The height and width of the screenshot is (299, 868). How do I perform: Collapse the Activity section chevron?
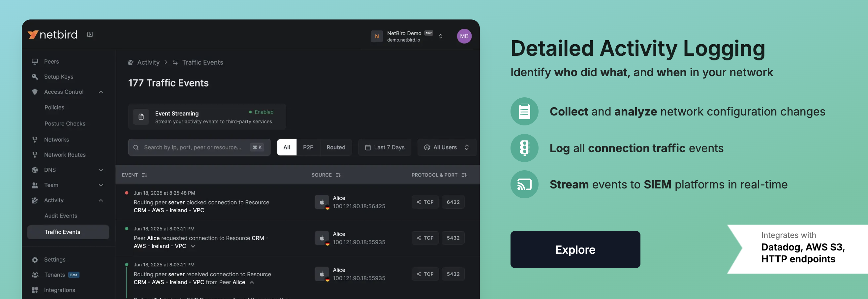coord(101,200)
